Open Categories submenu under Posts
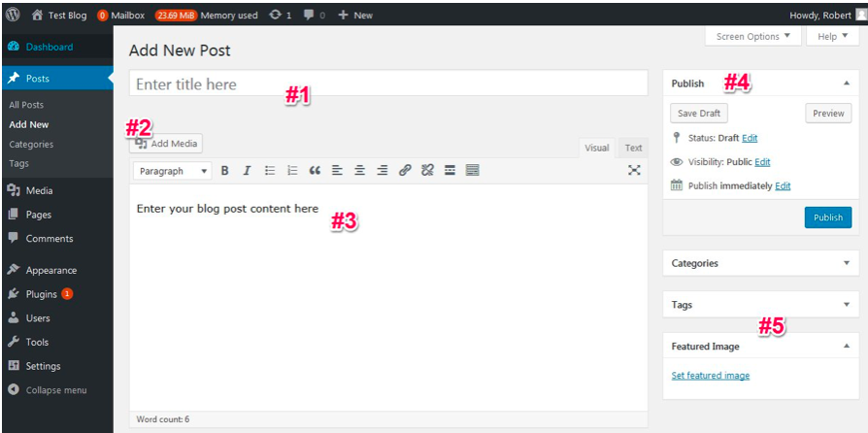Viewport: 868px width, 433px height. click(31, 145)
